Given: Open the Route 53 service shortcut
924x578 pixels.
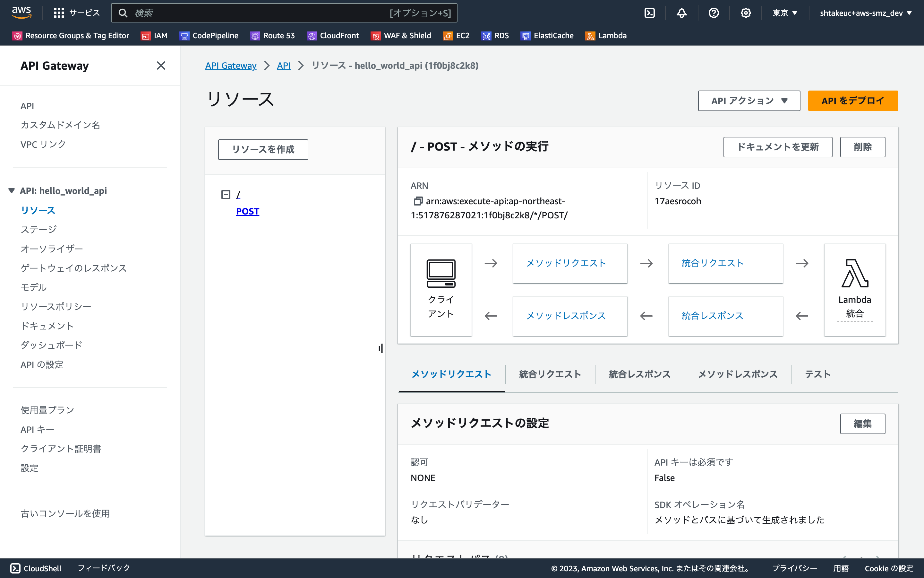Looking at the screenshot, I should click(x=272, y=36).
